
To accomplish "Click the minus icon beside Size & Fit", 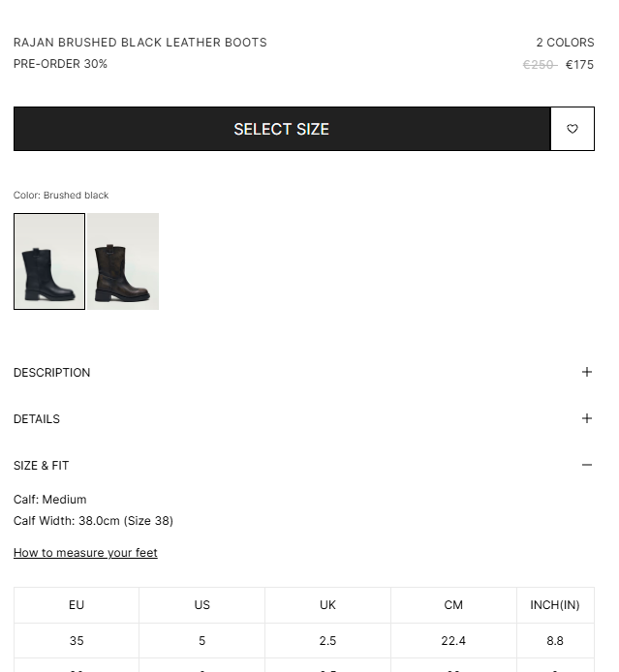I will pyautogui.click(x=586, y=465).
